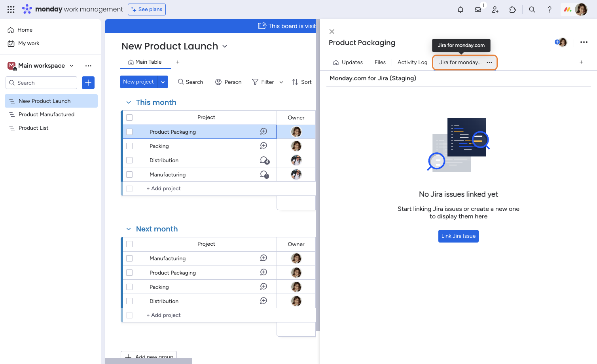
Task: Open Product Manufactured board
Action: [x=51, y=115]
